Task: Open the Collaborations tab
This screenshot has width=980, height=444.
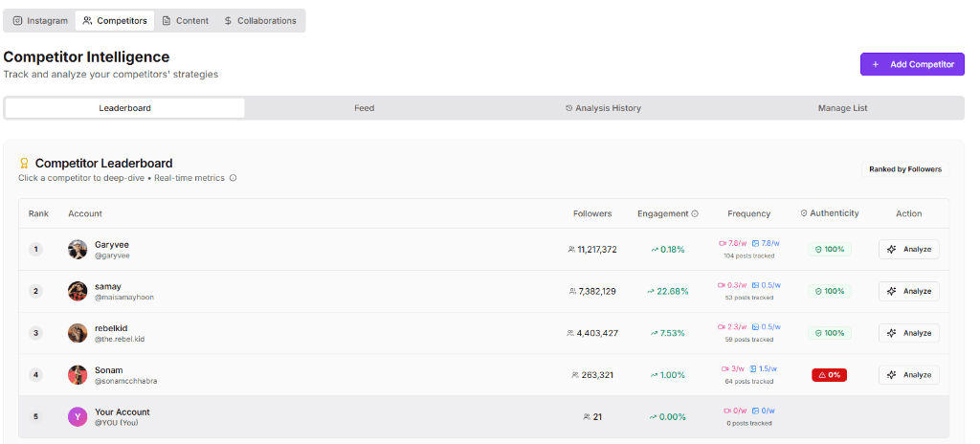Action: (x=260, y=21)
